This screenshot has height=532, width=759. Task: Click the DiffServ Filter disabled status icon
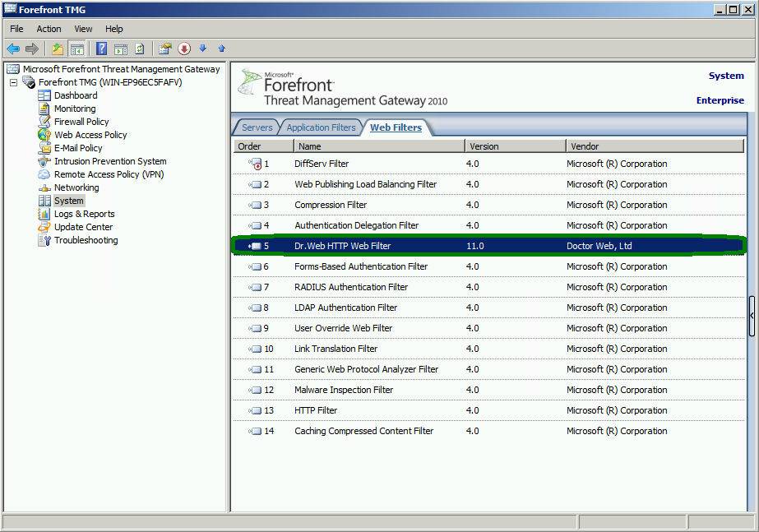(x=255, y=164)
